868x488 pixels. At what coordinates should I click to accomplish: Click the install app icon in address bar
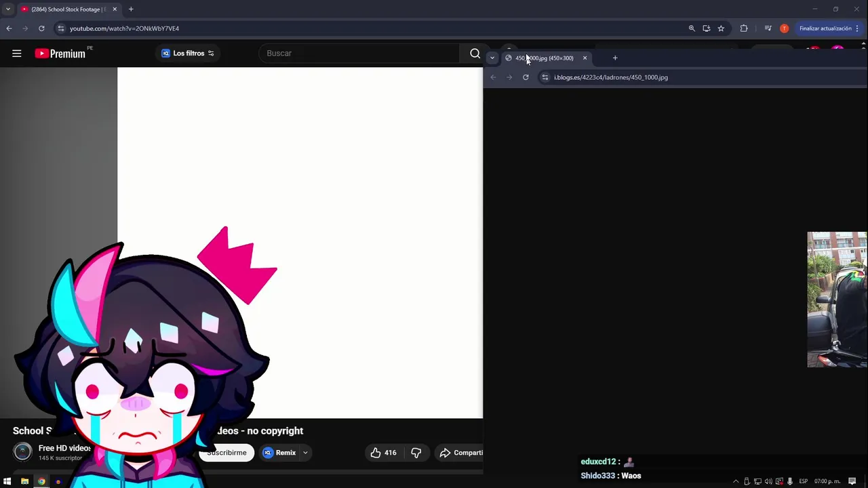(706, 28)
